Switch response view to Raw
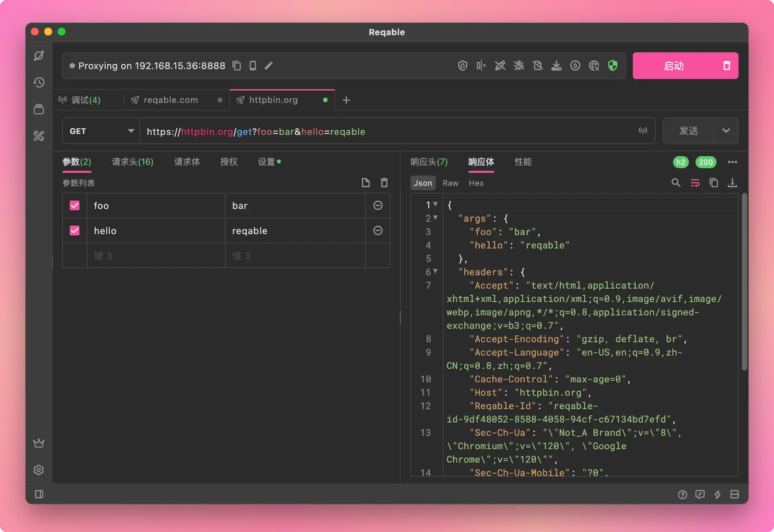This screenshot has width=774, height=532. 450,183
